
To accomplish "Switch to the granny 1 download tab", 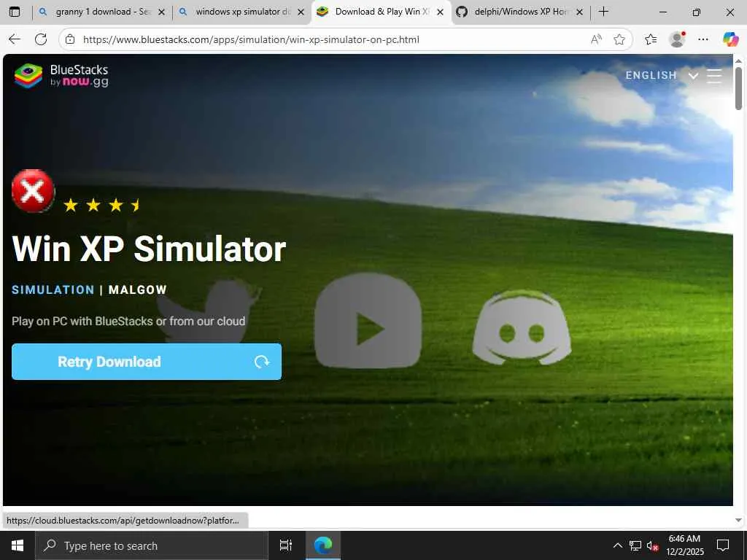I will [x=102, y=12].
